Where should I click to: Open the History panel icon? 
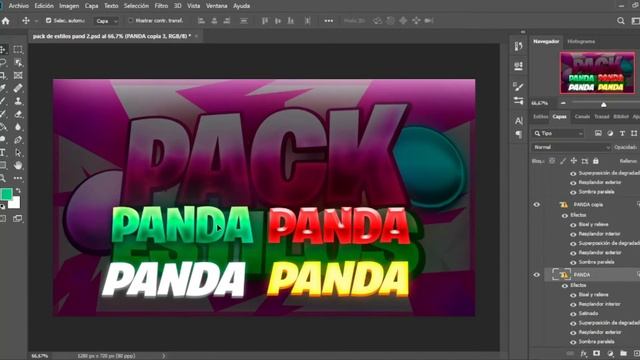(518, 47)
